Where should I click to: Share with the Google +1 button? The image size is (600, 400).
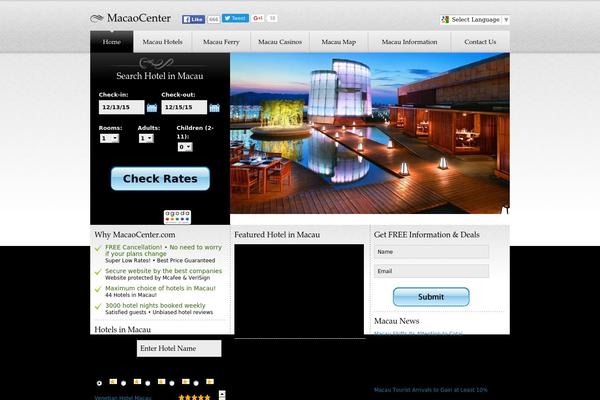(258, 18)
